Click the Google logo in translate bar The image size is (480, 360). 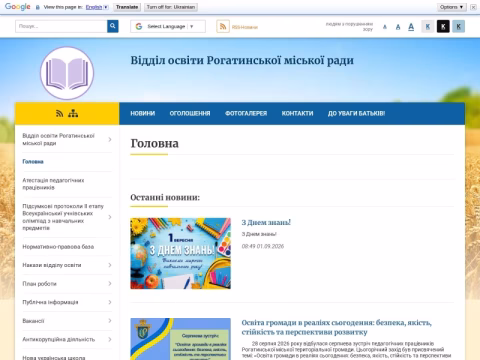[18, 7]
